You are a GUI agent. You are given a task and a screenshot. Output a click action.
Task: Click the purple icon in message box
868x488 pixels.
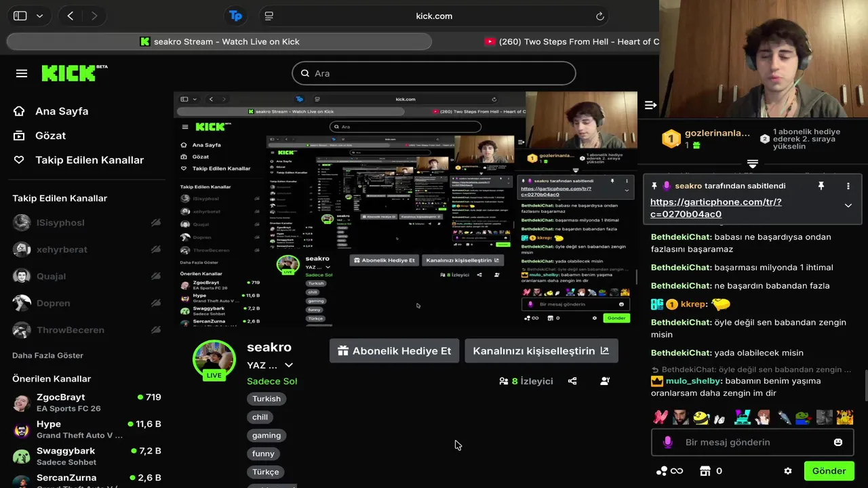(x=667, y=442)
